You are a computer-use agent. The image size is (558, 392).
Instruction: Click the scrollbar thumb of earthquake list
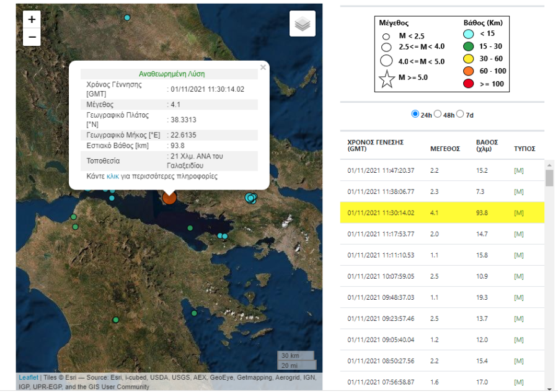[549, 178]
